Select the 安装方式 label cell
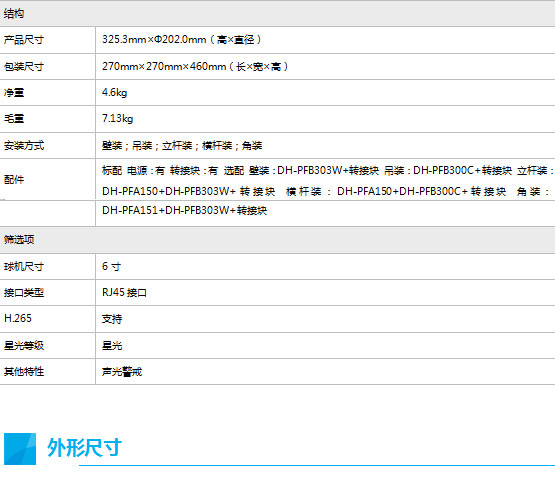Image resolution: width=555 pixels, height=494 pixels. pos(47,145)
